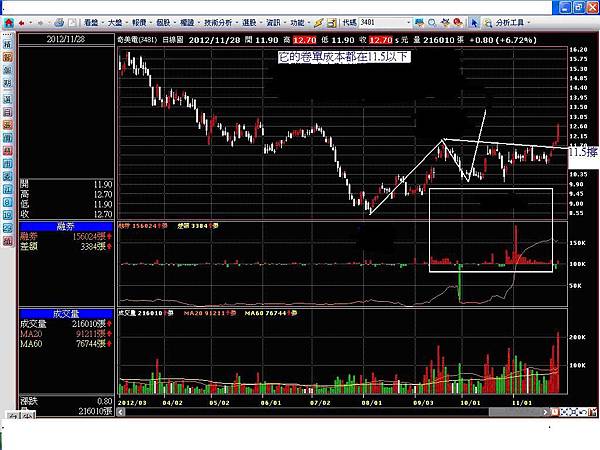600x450 pixels.
Task: Go to the home page icon
Action: (x=8, y=23)
